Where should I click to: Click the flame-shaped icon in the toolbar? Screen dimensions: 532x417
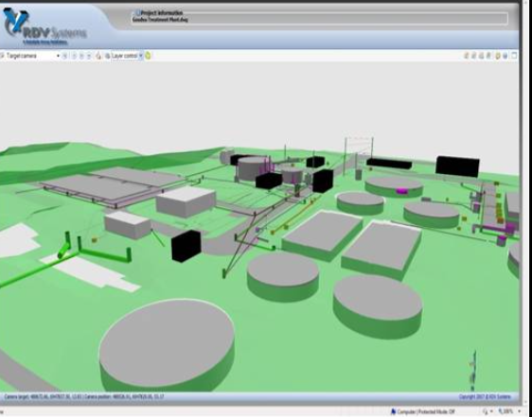tap(98, 56)
